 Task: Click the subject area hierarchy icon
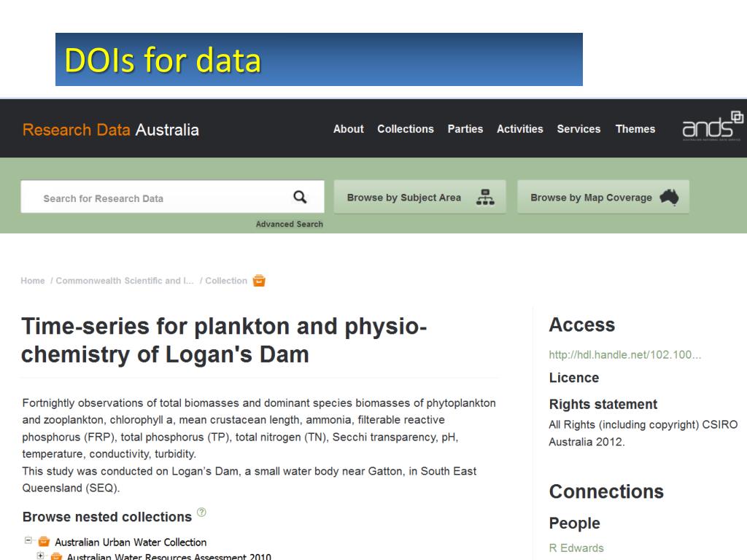point(485,197)
